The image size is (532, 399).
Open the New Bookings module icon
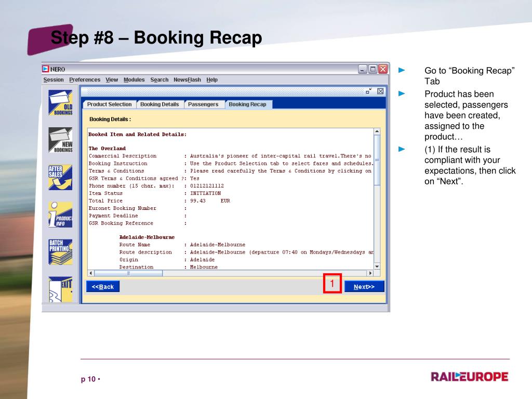click(60, 140)
